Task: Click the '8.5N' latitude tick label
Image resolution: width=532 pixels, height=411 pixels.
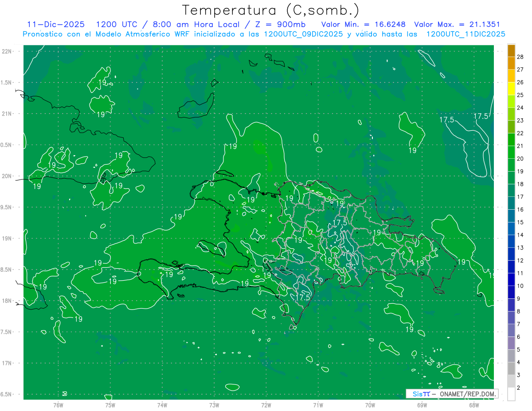Action: pyautogui.click(x=7, y=270)
